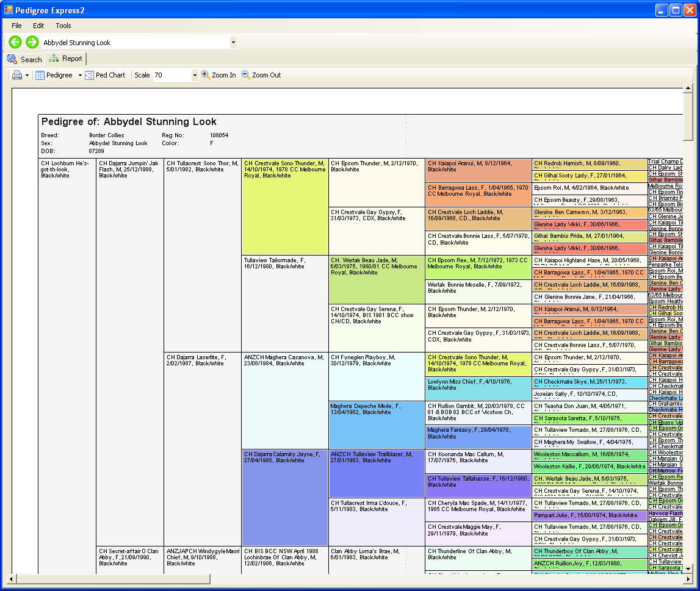Click the CH Redrob Hamish cell dated 8/09/1960
700x591 pixels.
coord(590,164)
